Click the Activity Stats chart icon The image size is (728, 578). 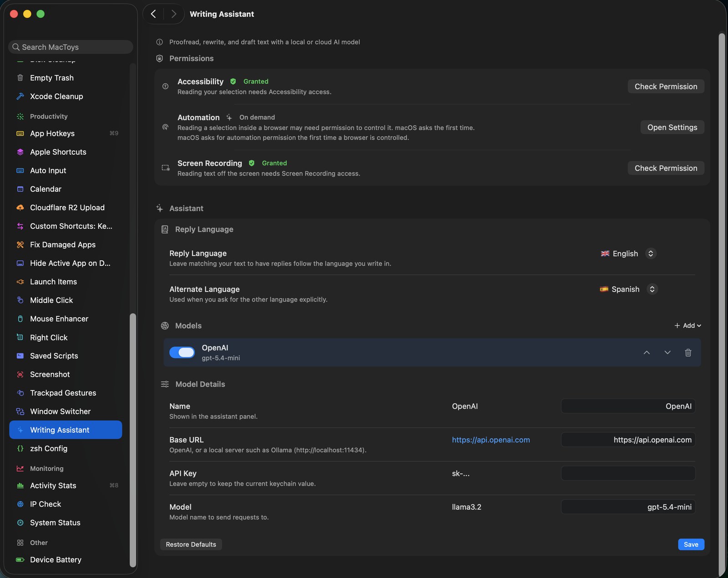point(20,486)
